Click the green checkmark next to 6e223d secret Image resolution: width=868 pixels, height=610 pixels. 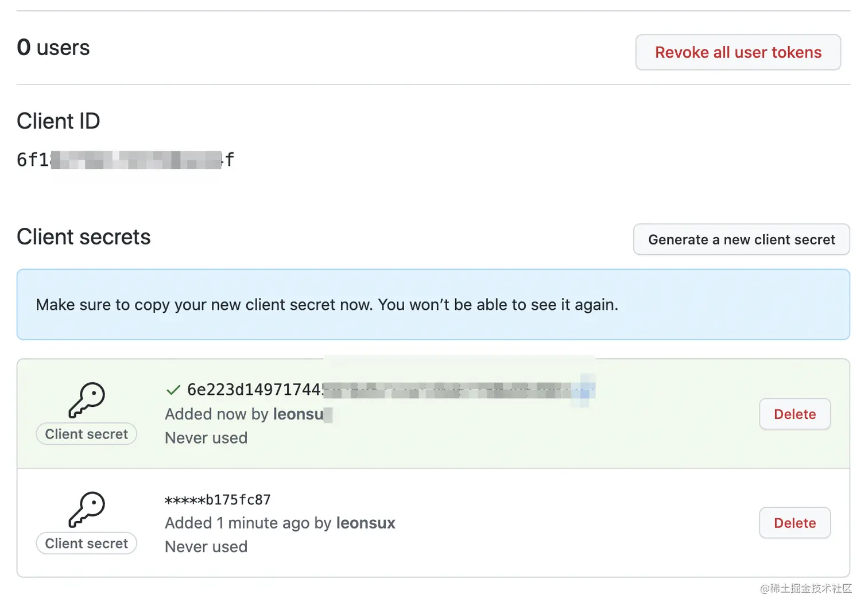coord(173,390)
